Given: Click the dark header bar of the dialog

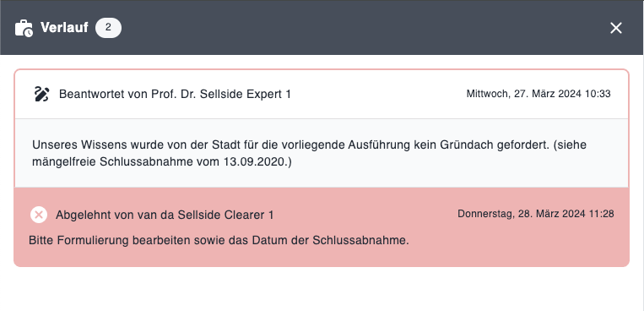Looking at the screenshot, I should coord(322,28).
